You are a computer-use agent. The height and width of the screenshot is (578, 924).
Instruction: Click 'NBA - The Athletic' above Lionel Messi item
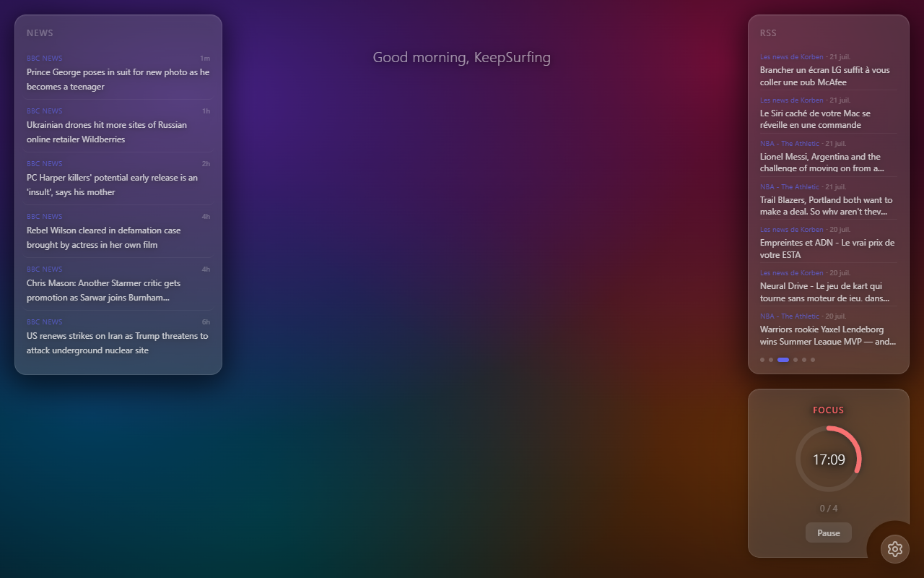pyautogui.click(x=790, y=144)
